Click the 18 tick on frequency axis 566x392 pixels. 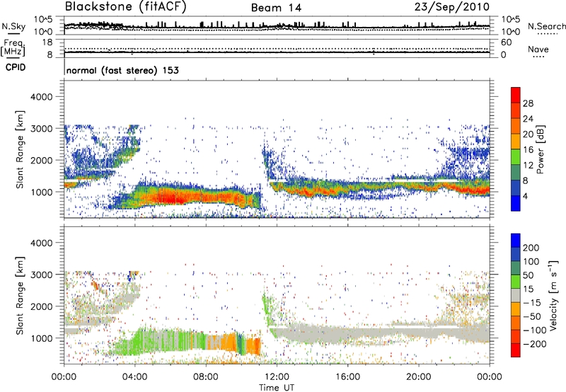(47, 42)
